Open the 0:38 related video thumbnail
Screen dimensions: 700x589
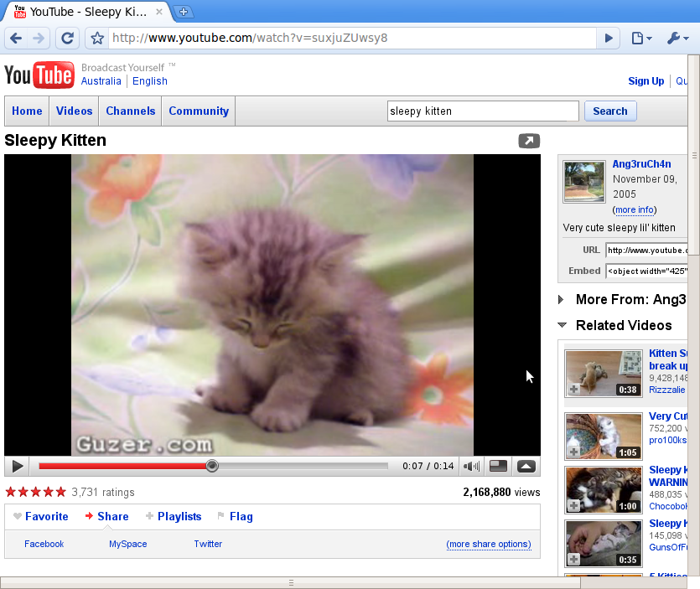click(604, 374)
